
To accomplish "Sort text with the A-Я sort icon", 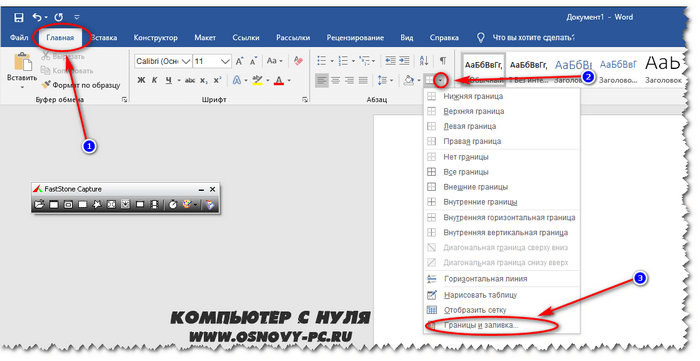I will (424, 61).
